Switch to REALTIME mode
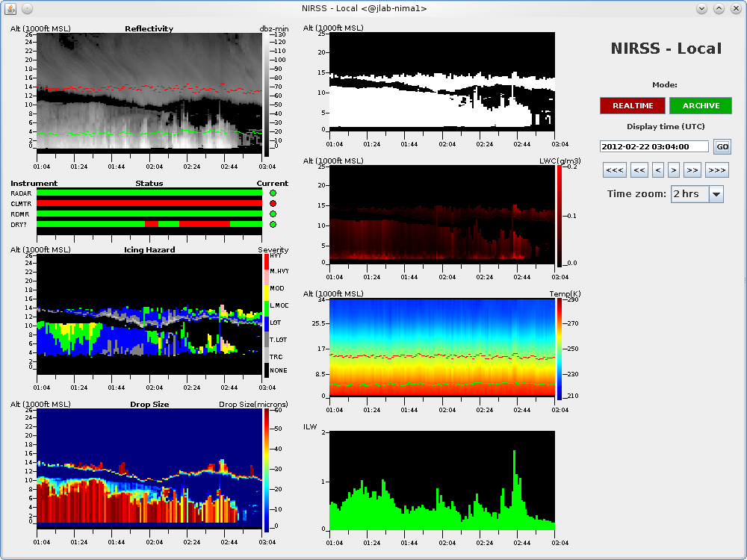Screen dimensions: 747x560 pos(633,106)
